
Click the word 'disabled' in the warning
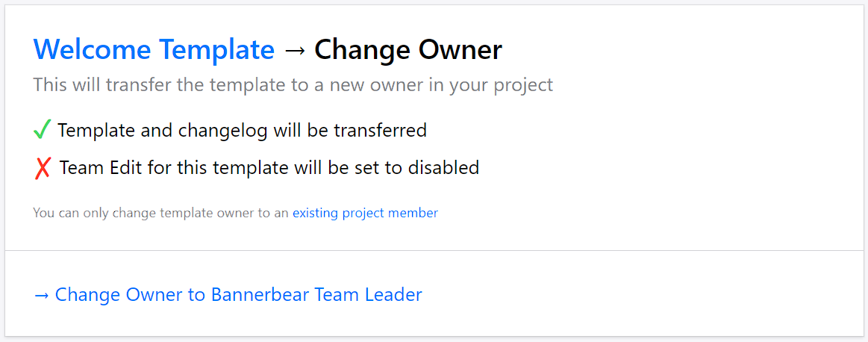[x=443, y=168]
